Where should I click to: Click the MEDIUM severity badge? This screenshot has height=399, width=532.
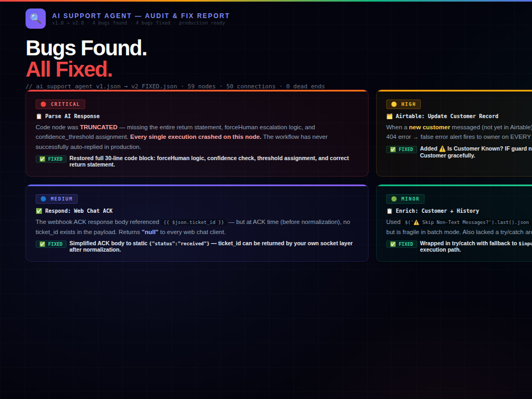point(57,199)
